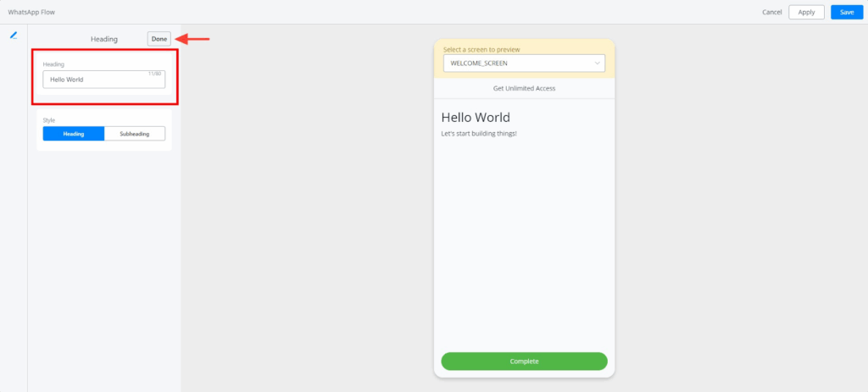
Task: Click the Hello World heading input field
Action: (103, 80)
